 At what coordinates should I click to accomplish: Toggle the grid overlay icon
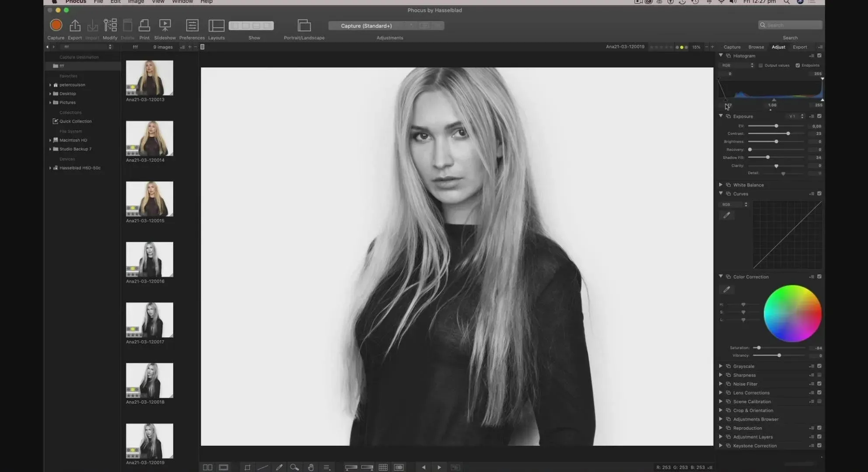click(383, 467)
